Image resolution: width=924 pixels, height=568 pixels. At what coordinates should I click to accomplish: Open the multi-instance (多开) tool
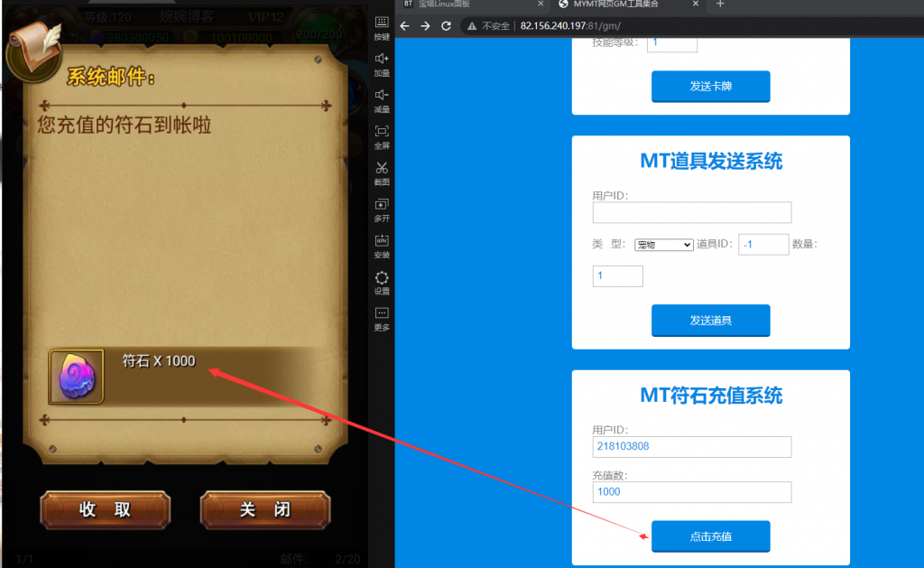[382, 209]
